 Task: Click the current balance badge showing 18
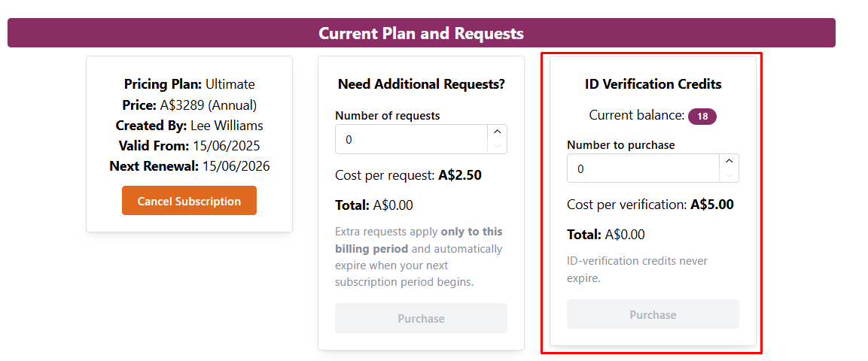coord(702,117)
